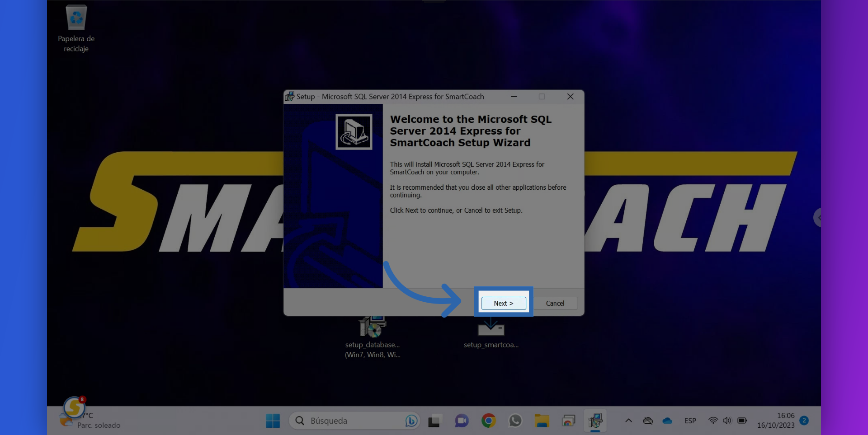Image resolution: width=868 pixels, height=435 pixels.
Task: Switch the ESP keyboard language
Action: coord(690,421)
